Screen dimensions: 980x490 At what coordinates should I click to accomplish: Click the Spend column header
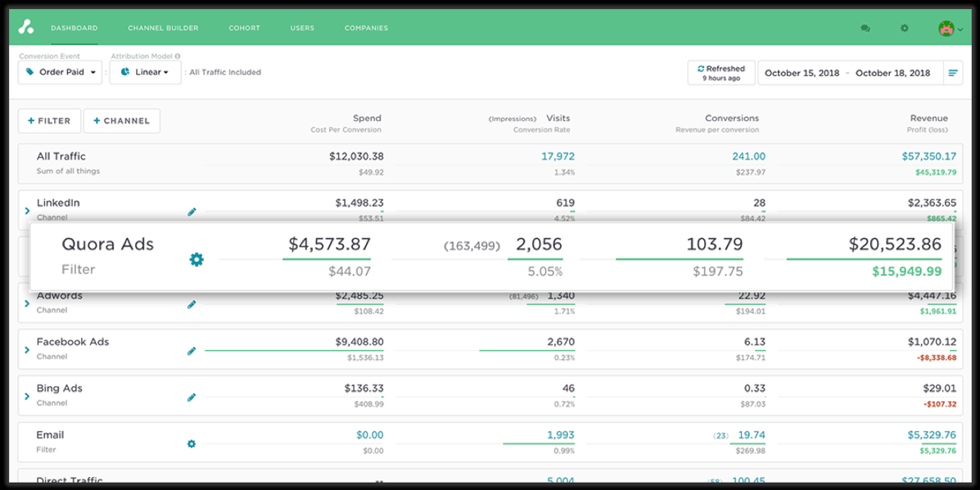(x=367, y=118)
